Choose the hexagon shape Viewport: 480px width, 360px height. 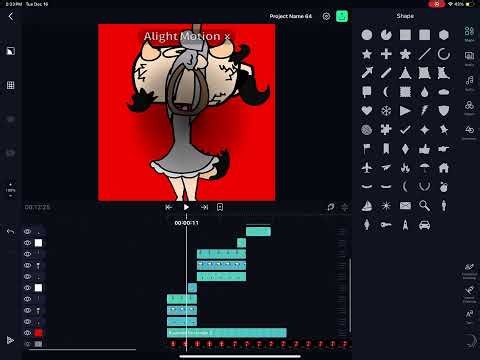coord(444,35)
